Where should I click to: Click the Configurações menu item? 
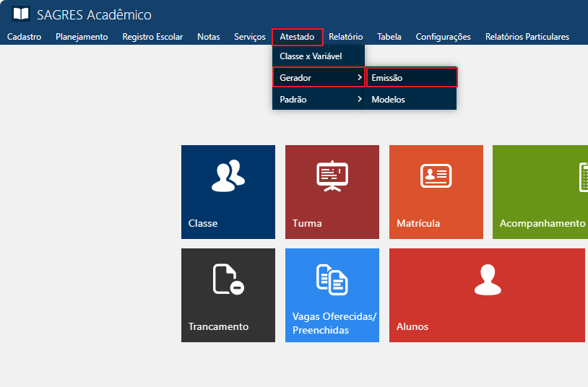point(443,37)
